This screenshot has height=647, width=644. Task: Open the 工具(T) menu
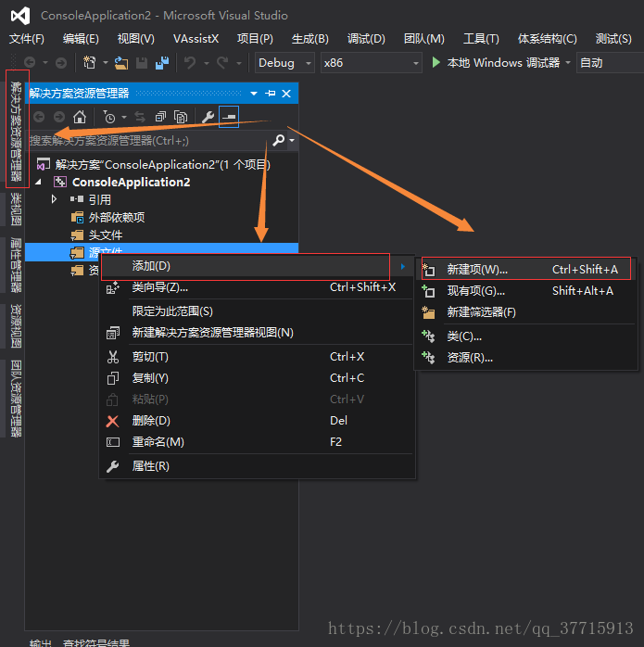click(481, 39)
